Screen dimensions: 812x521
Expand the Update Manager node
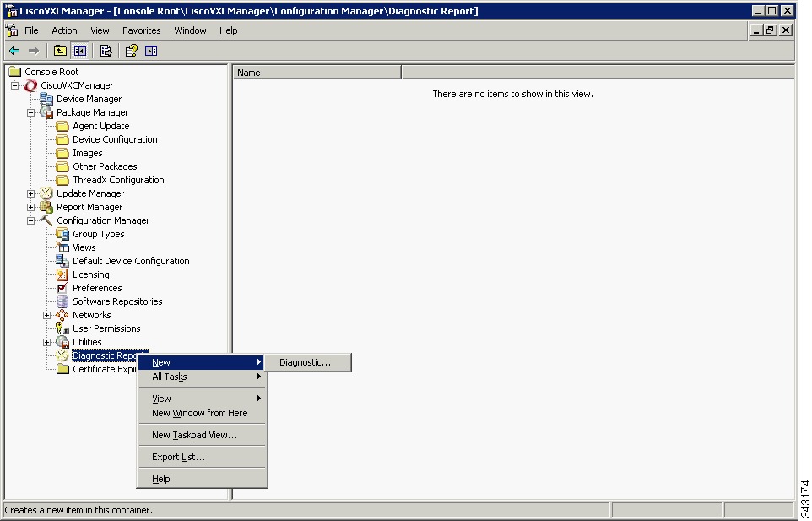[31, 193]
